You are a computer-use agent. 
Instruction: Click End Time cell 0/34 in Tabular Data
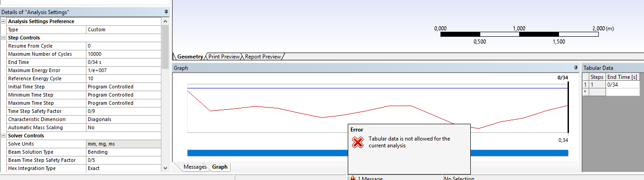[x=622, y=85]
